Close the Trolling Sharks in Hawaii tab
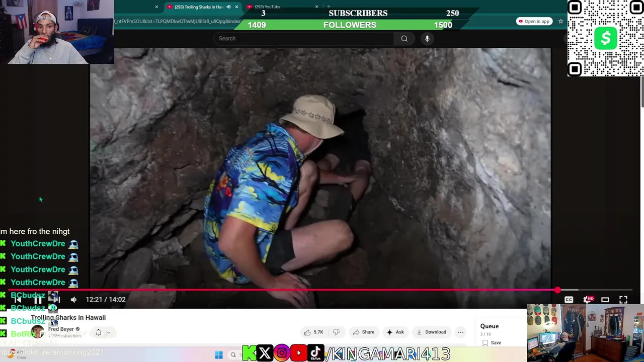The image size is (644, 362). coord(236,7)
